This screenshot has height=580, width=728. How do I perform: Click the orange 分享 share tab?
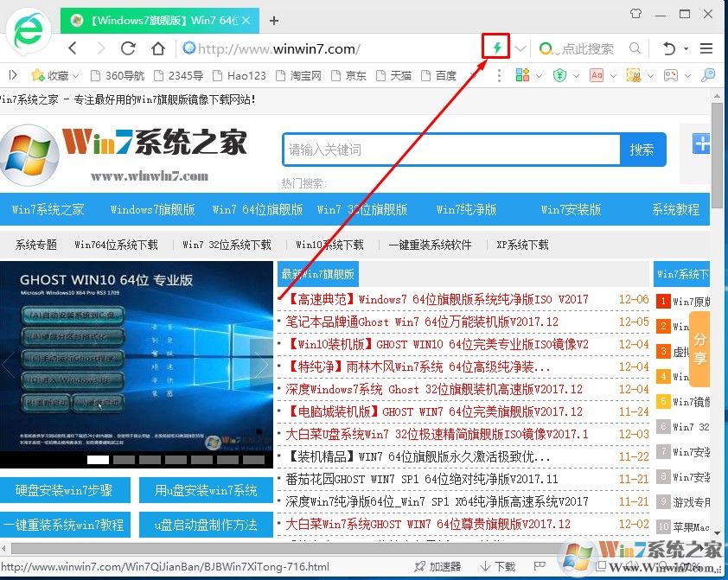pos(699,349)
